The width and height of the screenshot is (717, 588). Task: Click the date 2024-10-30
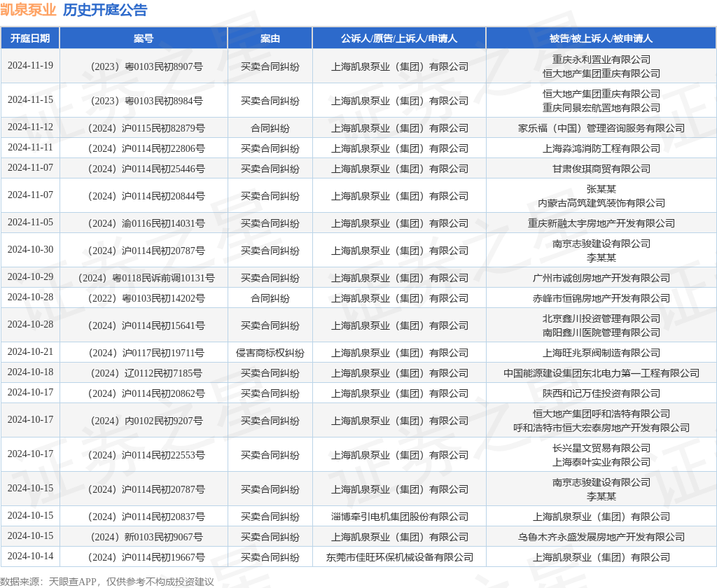tap(30, 250)
